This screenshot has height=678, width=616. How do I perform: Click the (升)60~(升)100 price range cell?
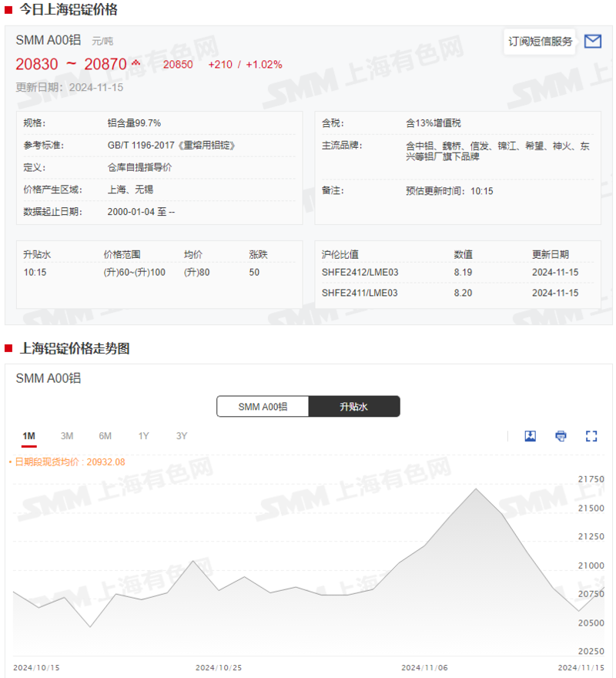point(134,273)
